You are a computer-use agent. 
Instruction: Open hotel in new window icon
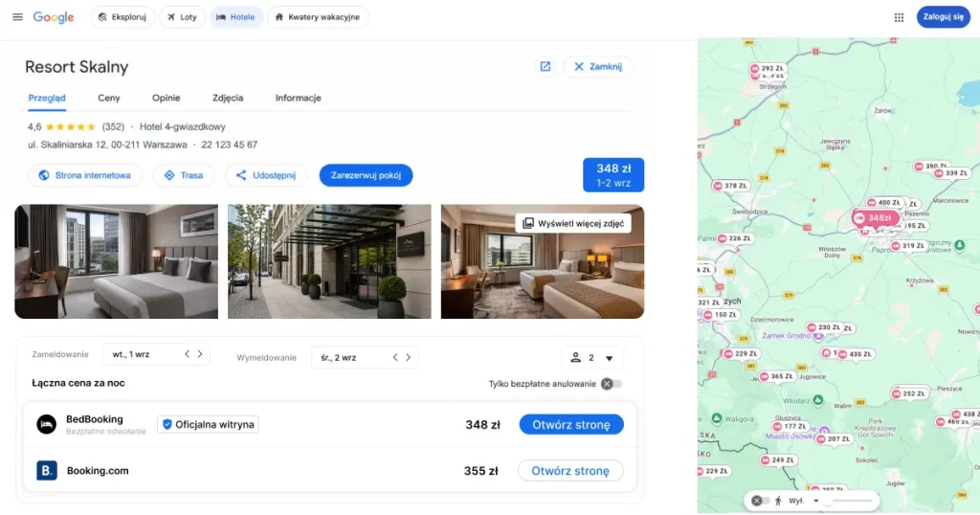pos(545,66)
